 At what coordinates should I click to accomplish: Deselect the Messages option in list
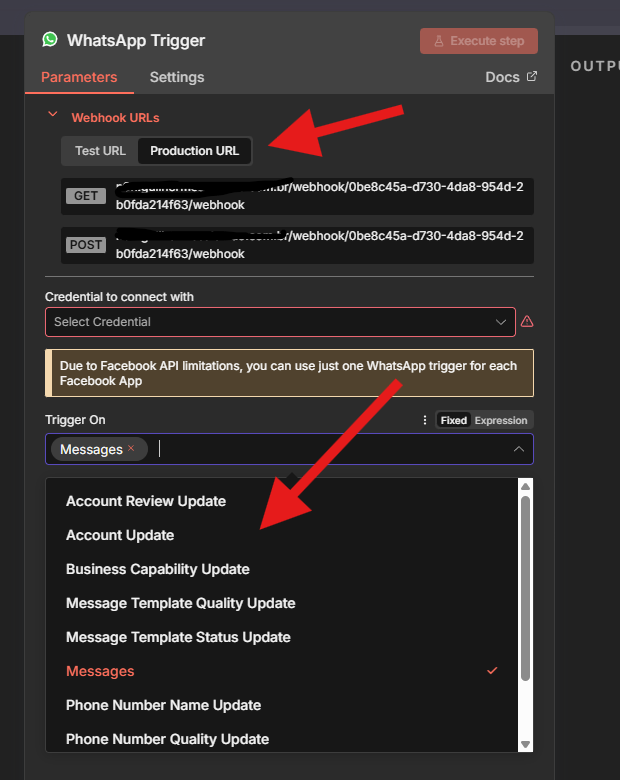(282, 671)
